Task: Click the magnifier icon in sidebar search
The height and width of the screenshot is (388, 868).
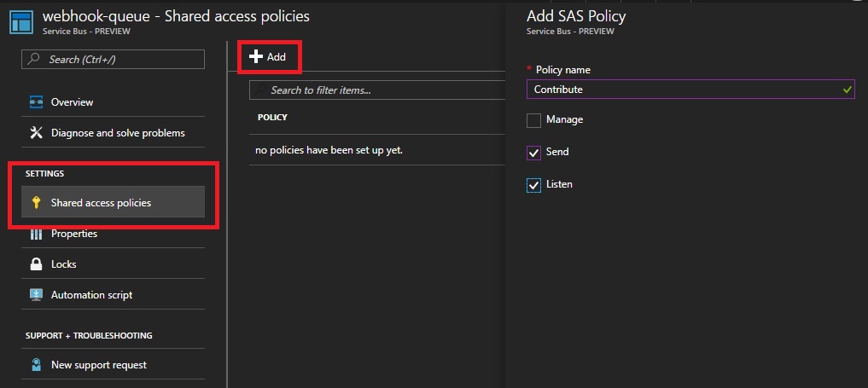Action: point(34,59)
